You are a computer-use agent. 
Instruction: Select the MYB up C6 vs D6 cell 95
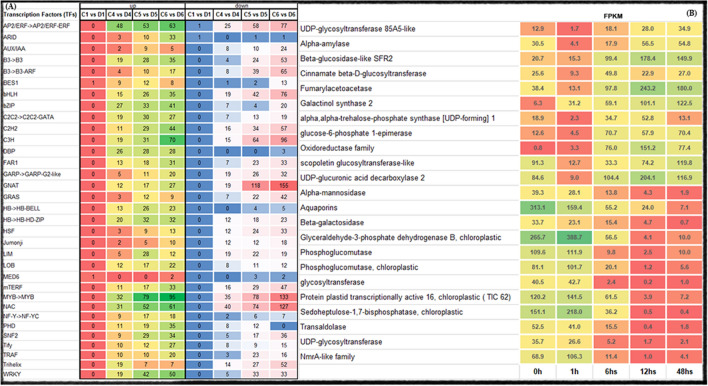click(x=172, y=297)
